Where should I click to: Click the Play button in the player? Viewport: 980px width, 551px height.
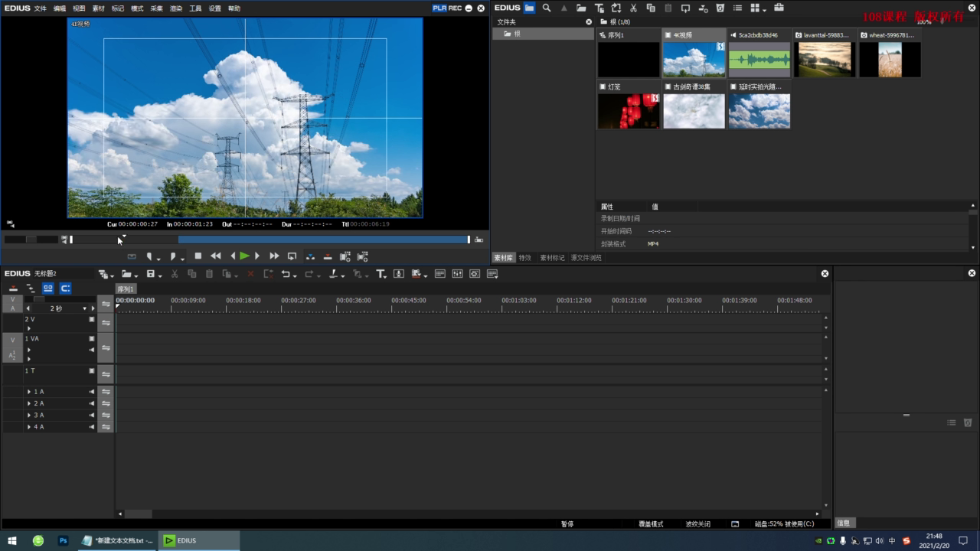[244, 256]
